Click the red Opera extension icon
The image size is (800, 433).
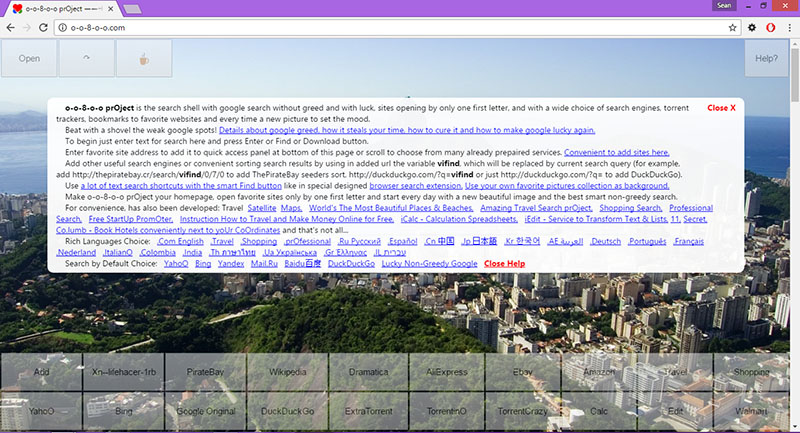click(770, 28)
